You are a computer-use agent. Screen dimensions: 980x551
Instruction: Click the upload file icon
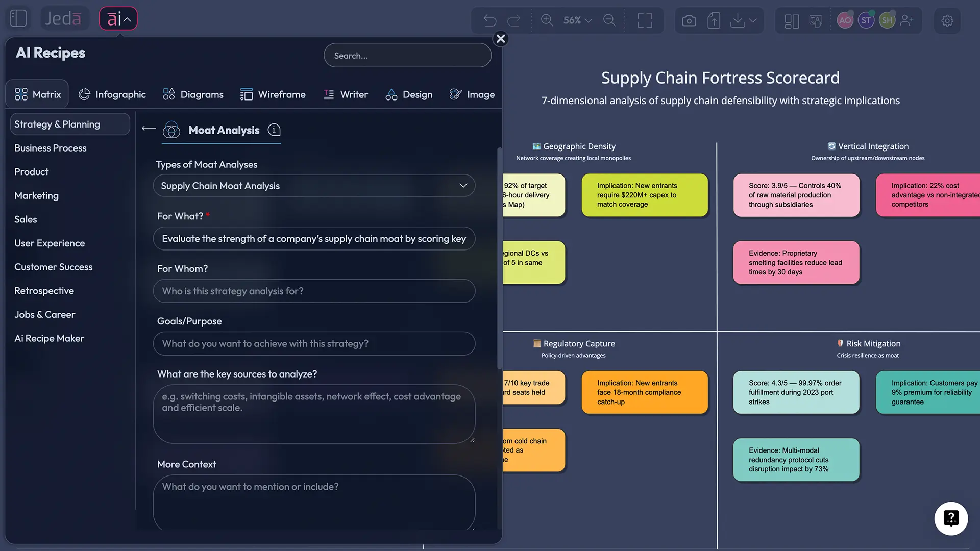(714, 20)
